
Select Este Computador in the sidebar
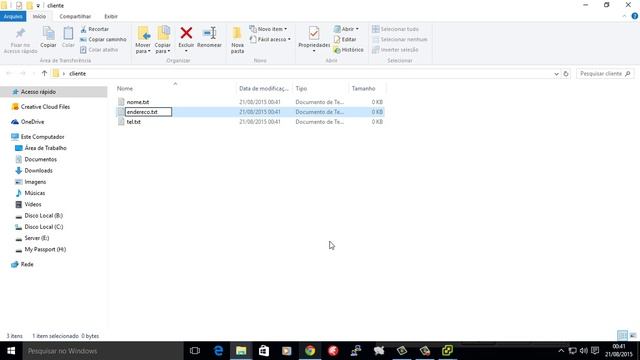pos(42,137)
